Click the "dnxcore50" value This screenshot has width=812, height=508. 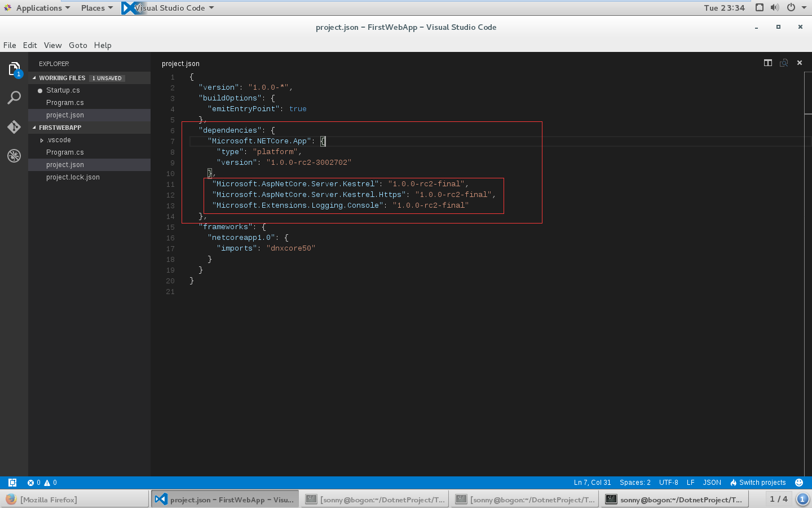[290, 248]
